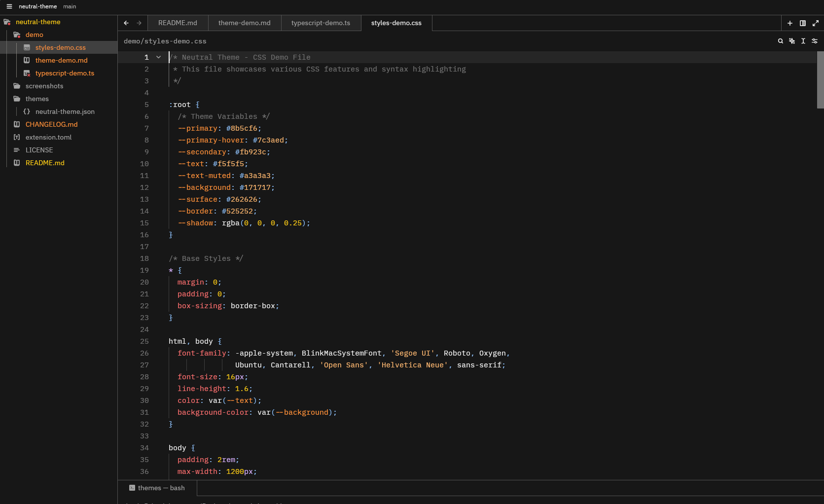This screenshot has width=824, height=504.
Task: Click the book icon beside theme-demo.md
Action: [x=27, y=60]
